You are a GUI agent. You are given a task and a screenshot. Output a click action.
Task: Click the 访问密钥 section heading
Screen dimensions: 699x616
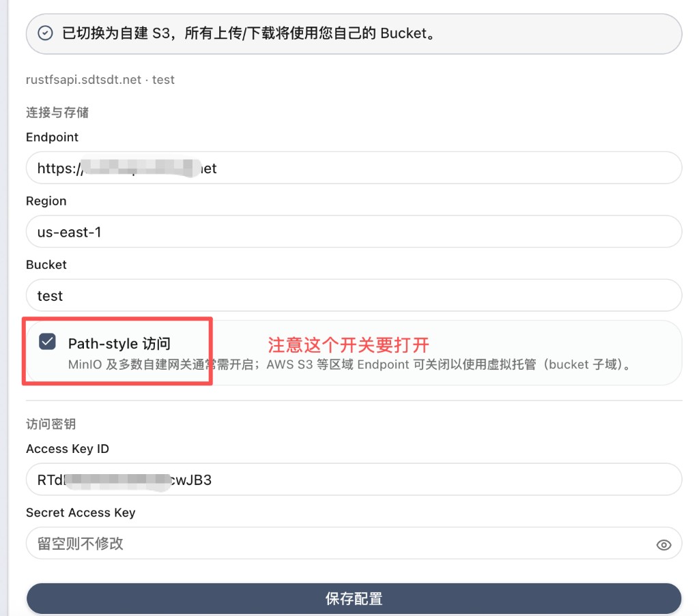pyautogui.click(x=51, y=424)
